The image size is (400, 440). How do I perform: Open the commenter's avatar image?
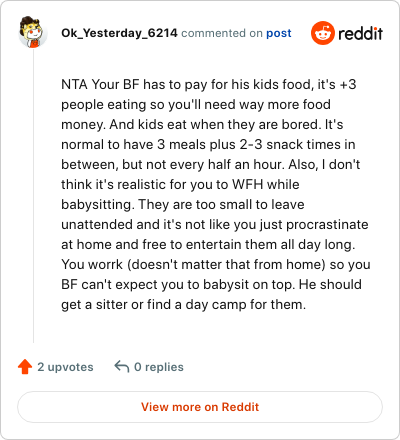(32, 32)
